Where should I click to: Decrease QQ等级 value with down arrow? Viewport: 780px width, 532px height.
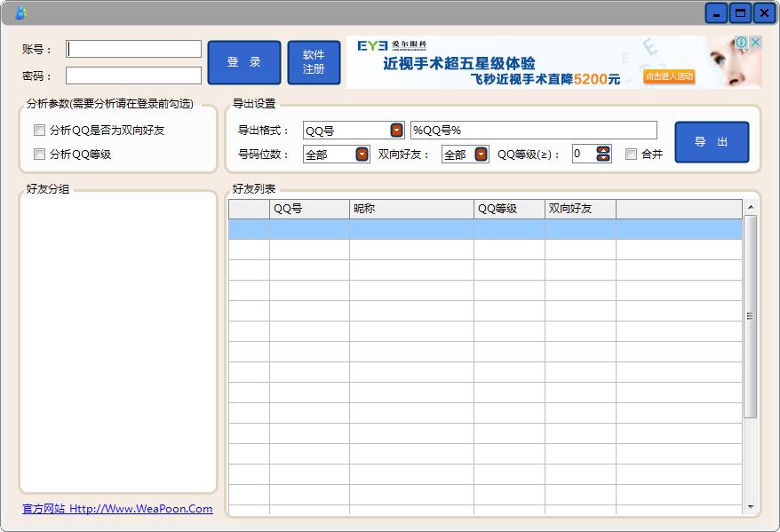coord(604,158)
